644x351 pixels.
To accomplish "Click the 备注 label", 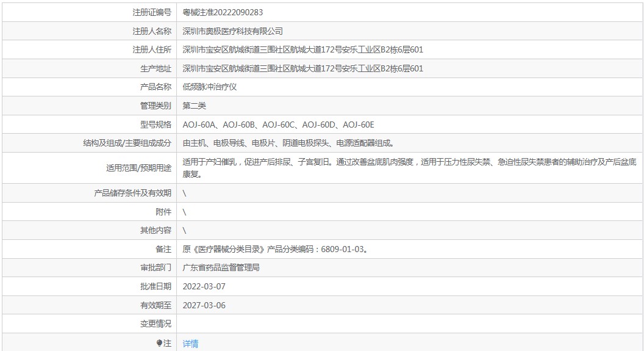I will pyautogui.click(x=163, y=249).
